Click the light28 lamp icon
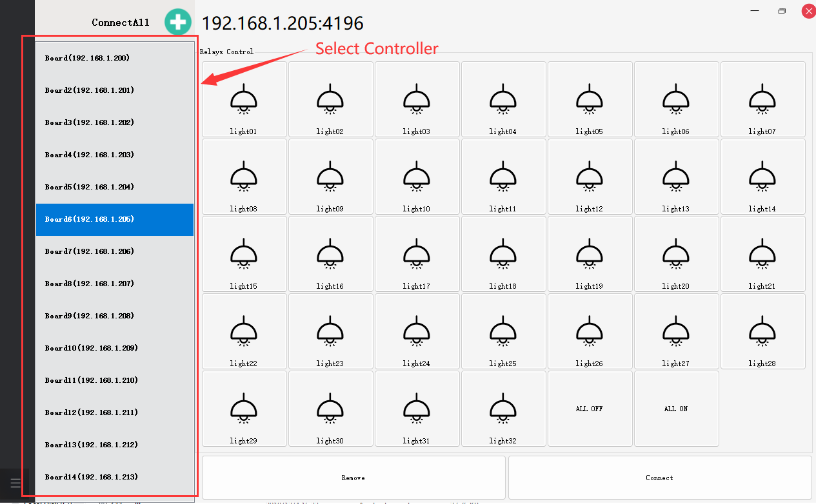 762,331
